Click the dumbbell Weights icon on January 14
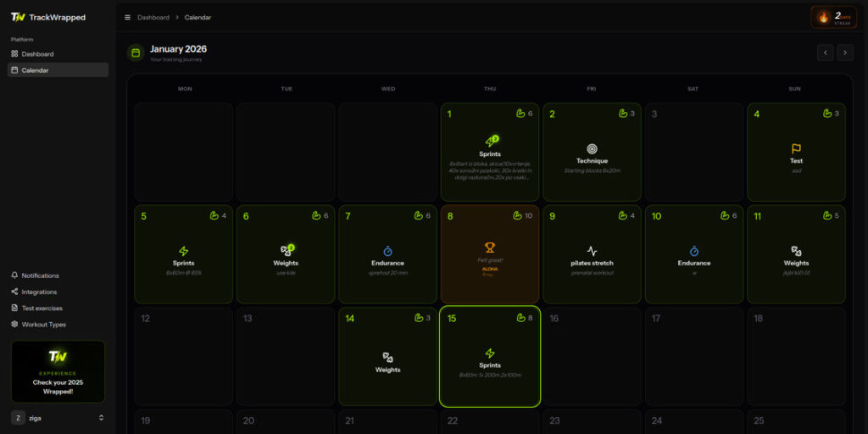Screen dimensions: 868x434 (x=387, y=357)
